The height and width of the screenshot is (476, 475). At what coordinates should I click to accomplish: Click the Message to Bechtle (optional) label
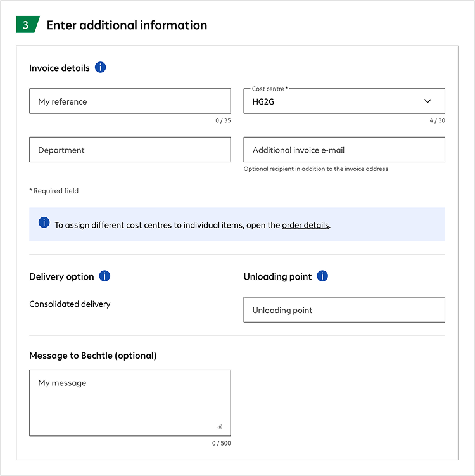(92, 356)
